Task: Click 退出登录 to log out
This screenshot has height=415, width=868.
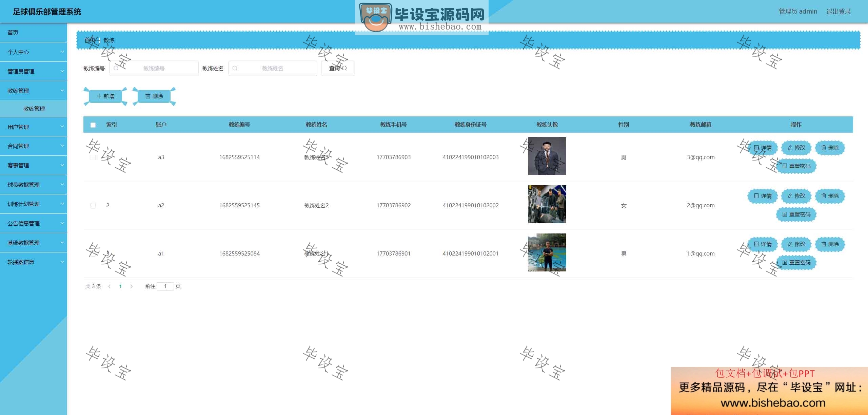Action: [x=839, y=12]
